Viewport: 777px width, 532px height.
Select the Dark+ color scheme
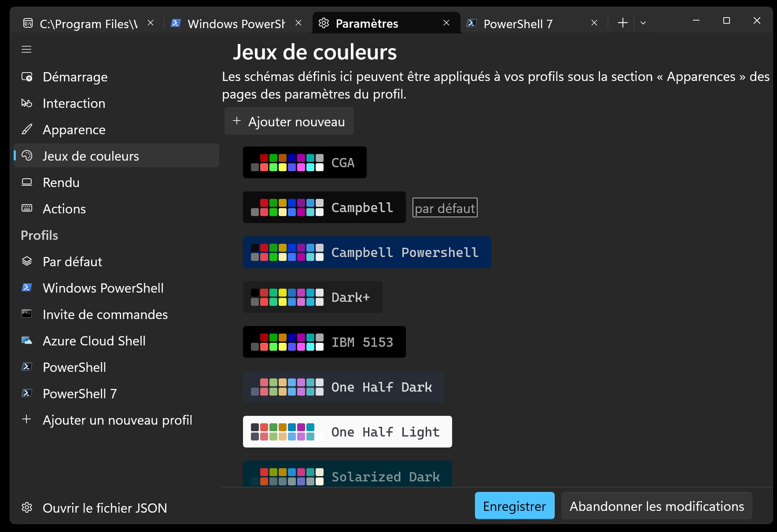tap(313, 297)
